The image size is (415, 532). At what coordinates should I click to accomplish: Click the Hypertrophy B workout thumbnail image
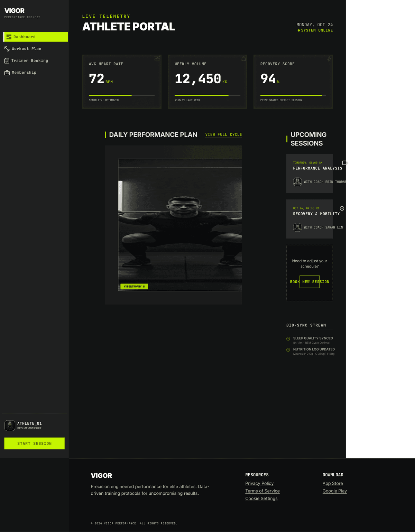pos(180,225)
